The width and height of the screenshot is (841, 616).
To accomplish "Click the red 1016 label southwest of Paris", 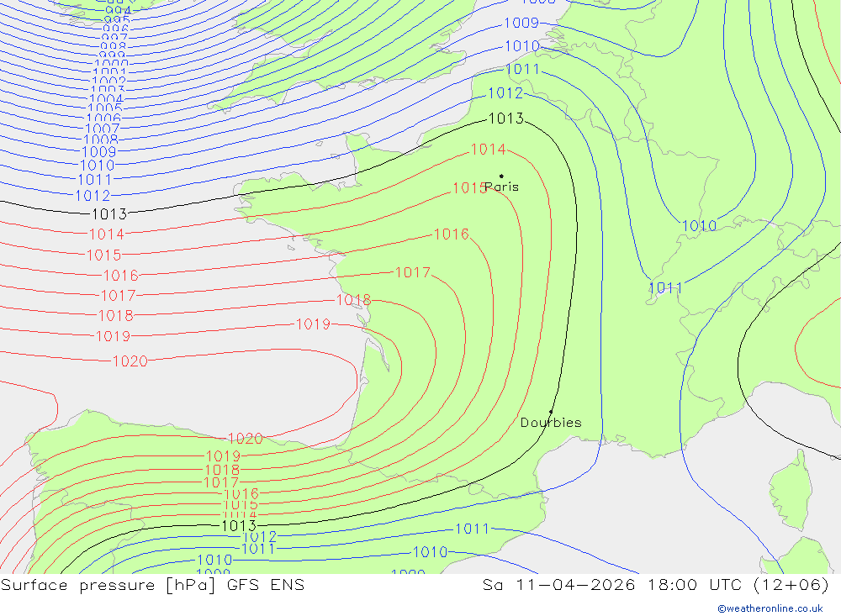I will click(451, 234).
